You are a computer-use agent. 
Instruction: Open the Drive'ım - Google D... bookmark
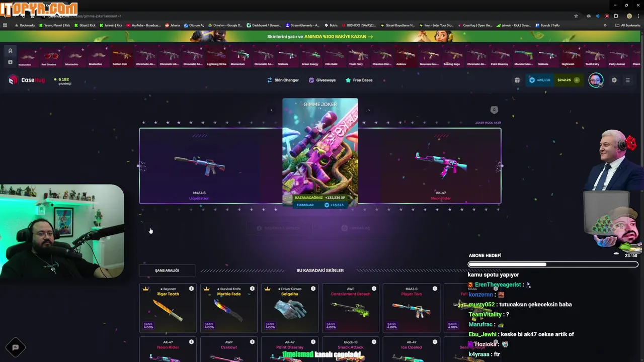(x=225, y=25)
